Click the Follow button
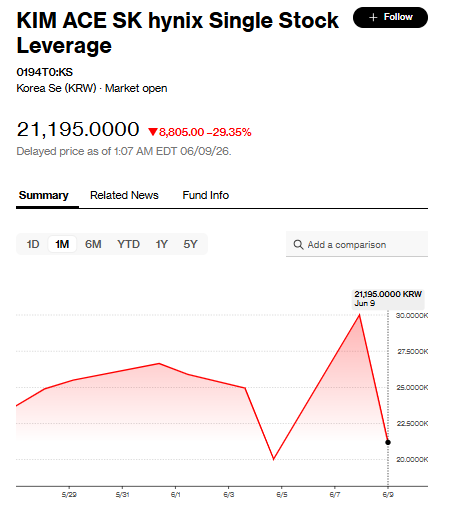The image size is (451, 514). (390, 17)
